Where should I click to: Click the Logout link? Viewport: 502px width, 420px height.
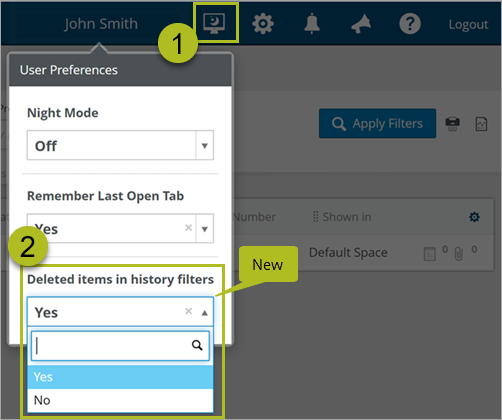(468, 24)
